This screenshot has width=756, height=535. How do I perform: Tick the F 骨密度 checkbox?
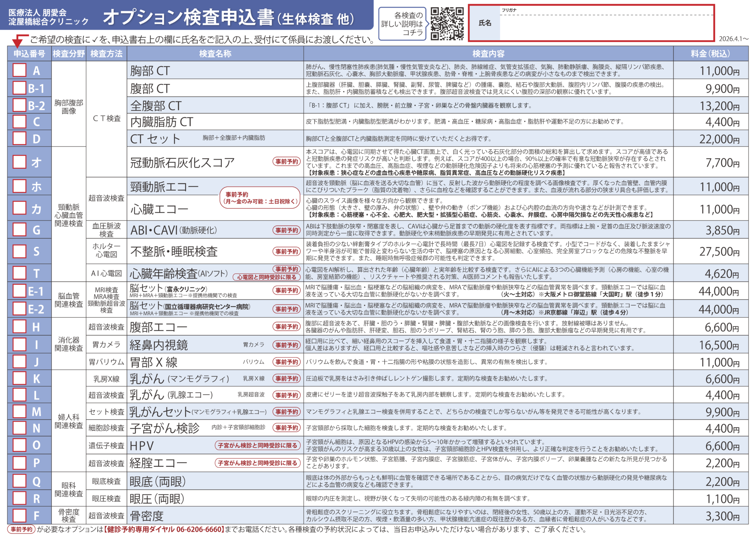[x=20, y=515]
